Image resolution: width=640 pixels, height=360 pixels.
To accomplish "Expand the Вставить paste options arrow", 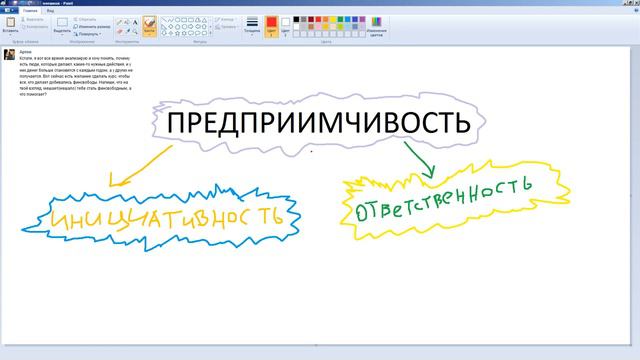I will (10, 34).
